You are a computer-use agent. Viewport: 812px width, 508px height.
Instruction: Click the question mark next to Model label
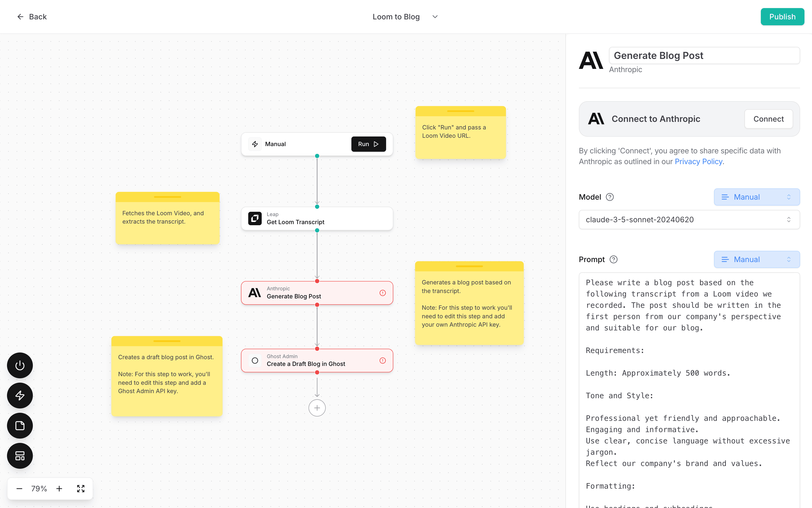coord(610,197)
